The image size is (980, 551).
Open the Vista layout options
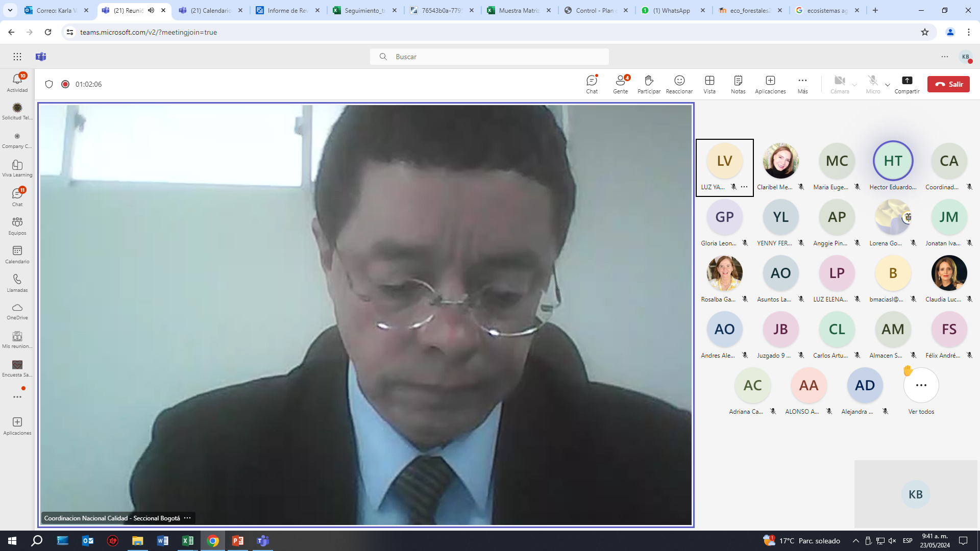point(709,84)
